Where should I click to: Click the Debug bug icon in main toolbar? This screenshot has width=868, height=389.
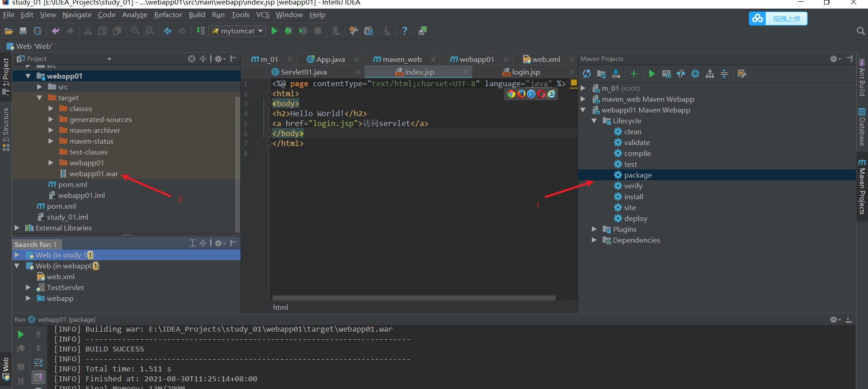288,31
